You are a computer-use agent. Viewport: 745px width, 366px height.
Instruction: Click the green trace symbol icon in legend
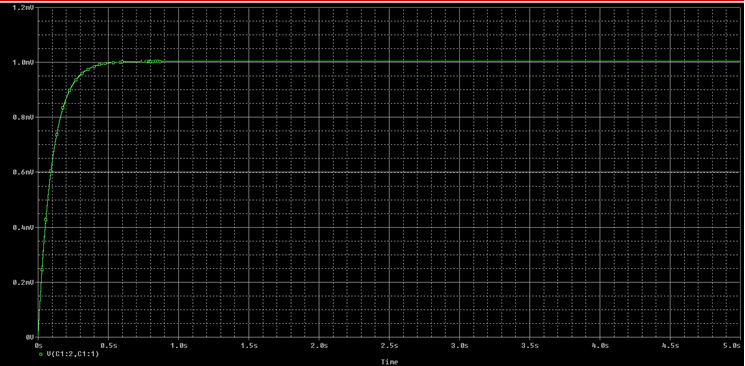pyautogui.click(x=41, y=355)
